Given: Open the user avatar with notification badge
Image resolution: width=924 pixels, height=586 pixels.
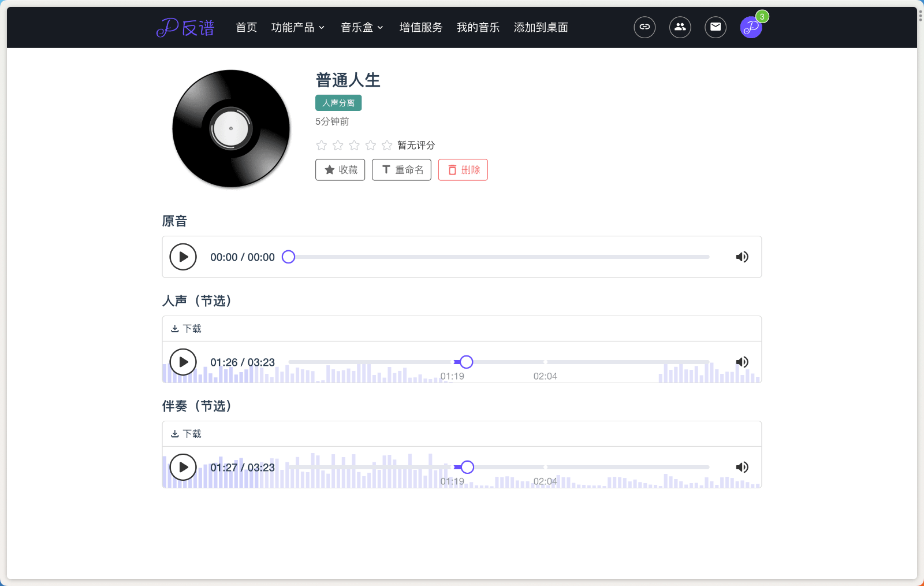Looking at the screenshot, I should [751, 27].
